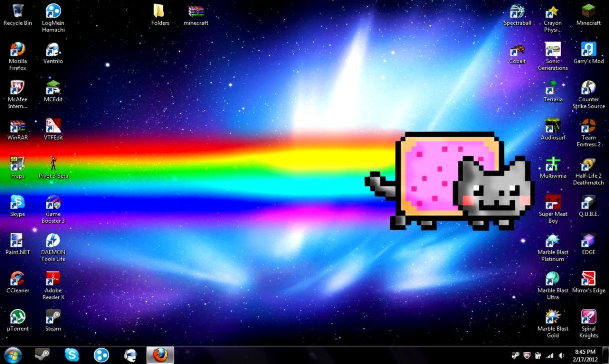
Task: Open the Recycle Bin desktop icon
Action: [x=17, y=11]
